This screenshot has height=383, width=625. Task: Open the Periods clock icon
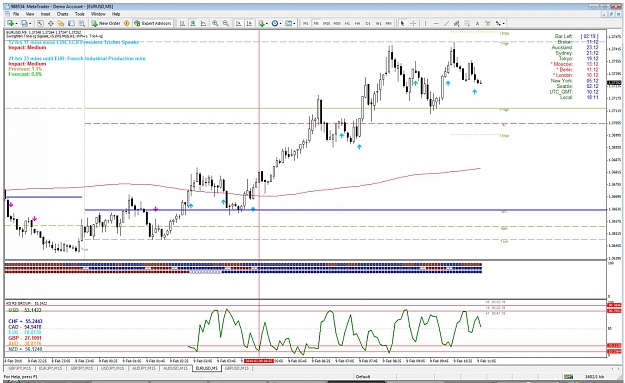(275, 24)
